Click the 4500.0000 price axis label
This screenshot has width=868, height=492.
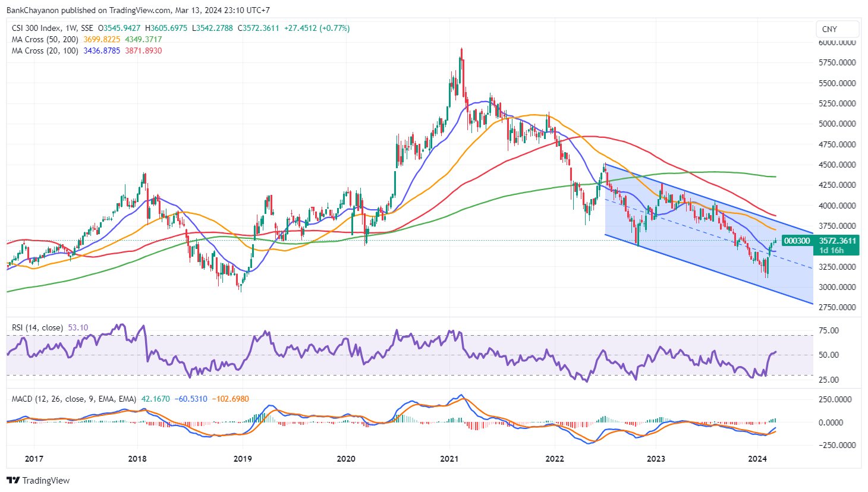(x=837, y=165)
